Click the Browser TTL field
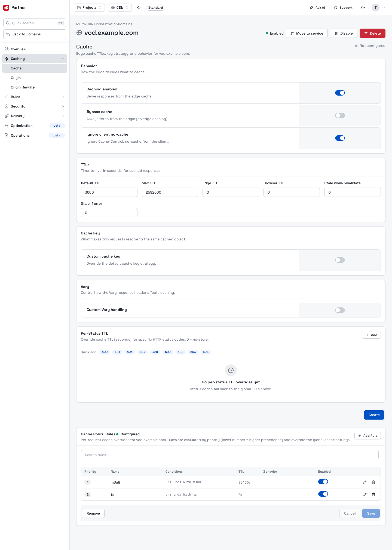The height and width of the screenshot is (550, 392). (x=292, y=192)
